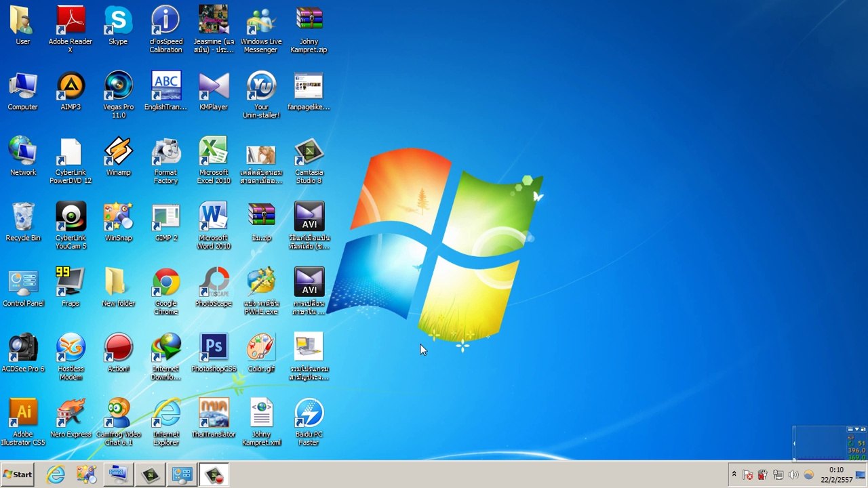Launch GIMP 2 shortcut
Screen dimensions: 868x488
[x=165, y=222]
